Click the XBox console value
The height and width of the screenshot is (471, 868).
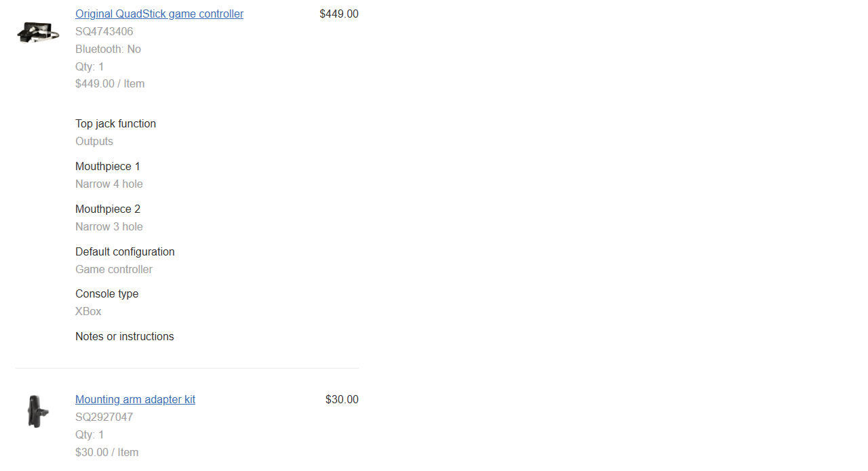point(88,311)
